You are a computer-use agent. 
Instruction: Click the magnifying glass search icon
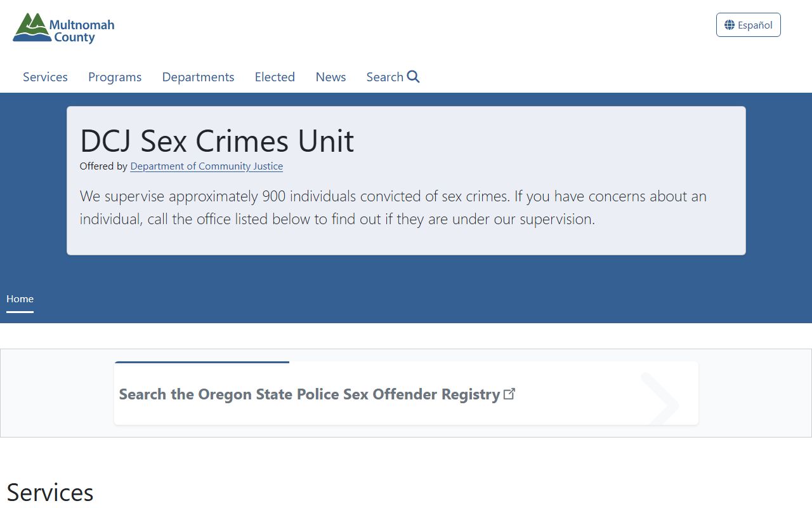click(x=414, y=77)
